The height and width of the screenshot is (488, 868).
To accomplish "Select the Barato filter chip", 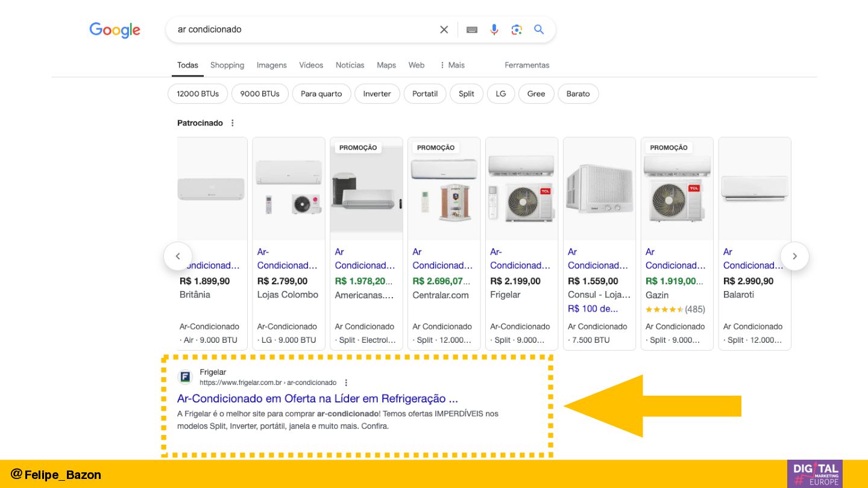I will 577,94.
